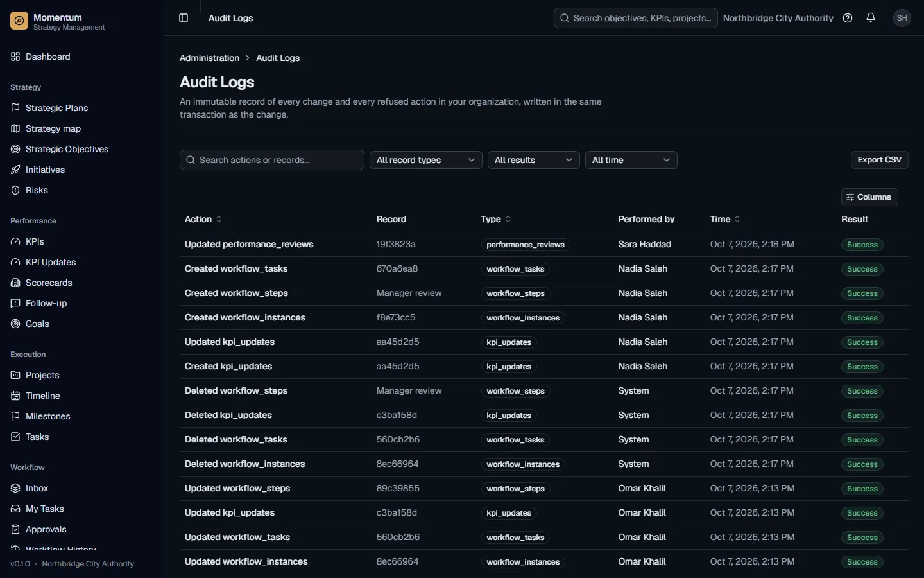Image resolution: width=924 pixels, height=578 pixels.
Task: Open the Projects menu item
Action: pyautogui.click(x=81, y=375)
